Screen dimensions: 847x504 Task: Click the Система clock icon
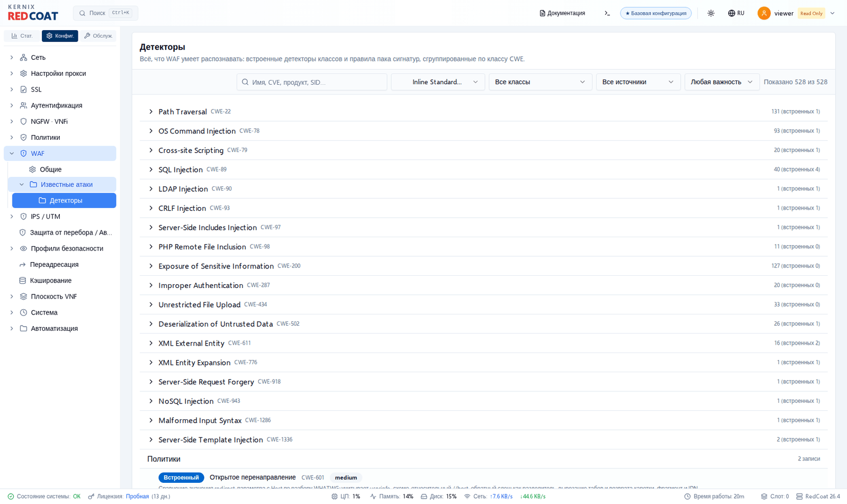[x=23, y=312]
